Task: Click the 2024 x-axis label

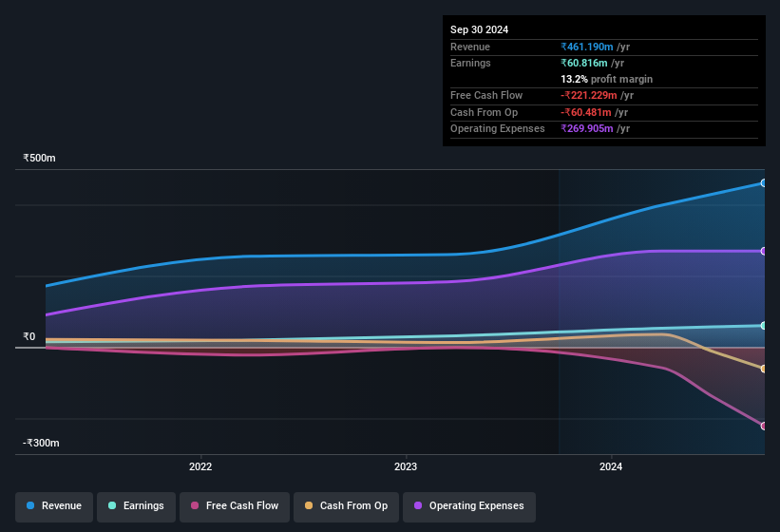Action: point(611,466)
